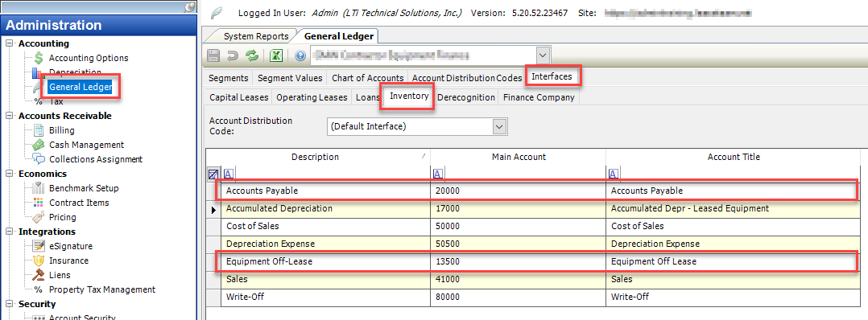This screenshot has height=320, width=868.
Task: Click the Cash Management money icon
Action: 39,145
